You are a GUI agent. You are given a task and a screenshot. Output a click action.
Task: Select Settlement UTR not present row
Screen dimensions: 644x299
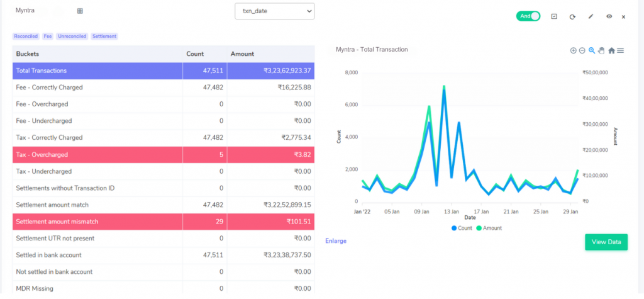tap(164, 239)
